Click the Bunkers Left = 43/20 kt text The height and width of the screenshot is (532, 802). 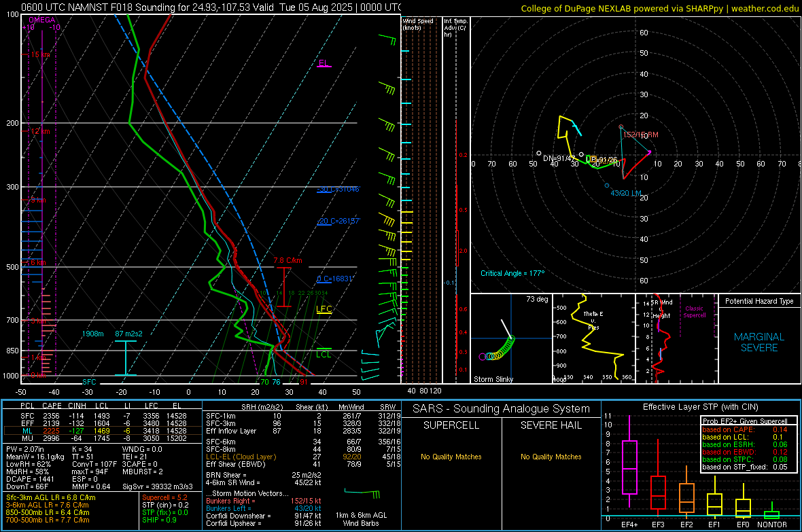[264, 508]
